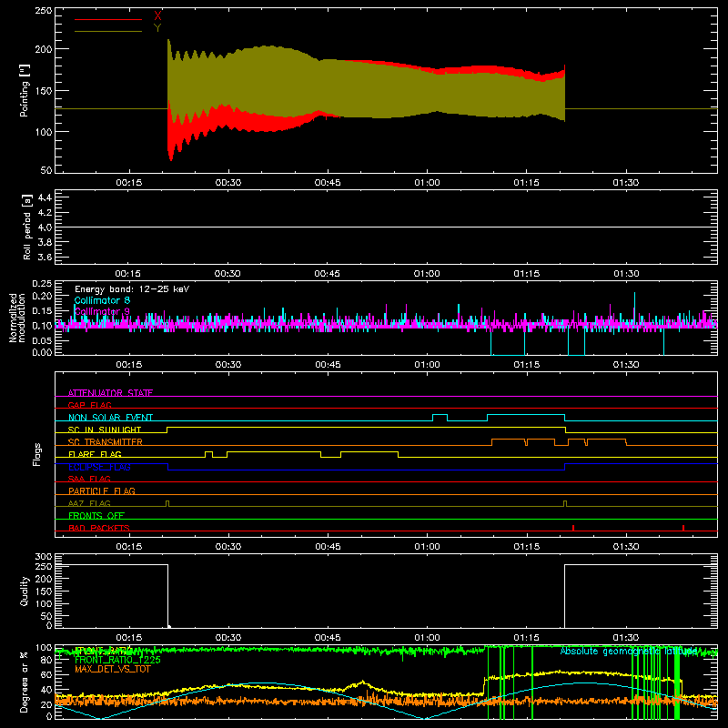Click the FLARE_FLAG label
728x728 pixels.
click(95, 454)
